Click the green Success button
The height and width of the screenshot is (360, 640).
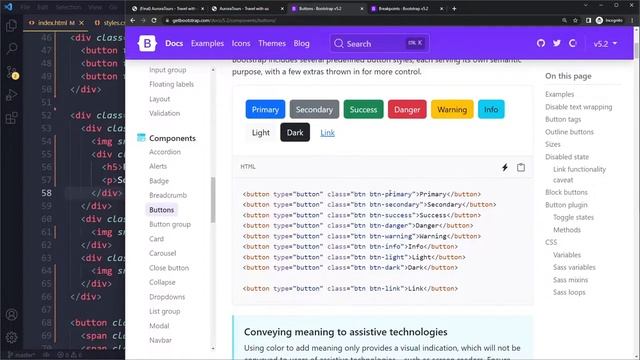point(363,109)
